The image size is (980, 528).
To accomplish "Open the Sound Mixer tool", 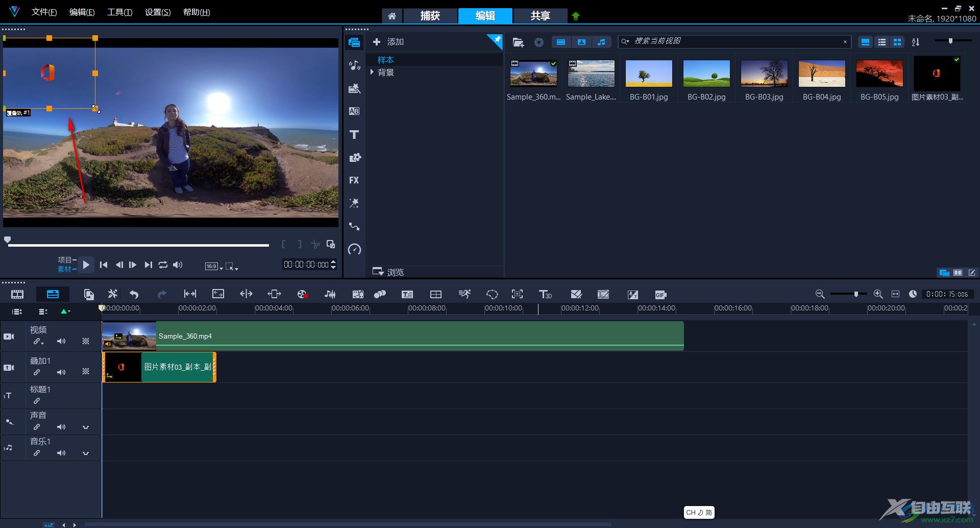I will [x=330, y=294].
